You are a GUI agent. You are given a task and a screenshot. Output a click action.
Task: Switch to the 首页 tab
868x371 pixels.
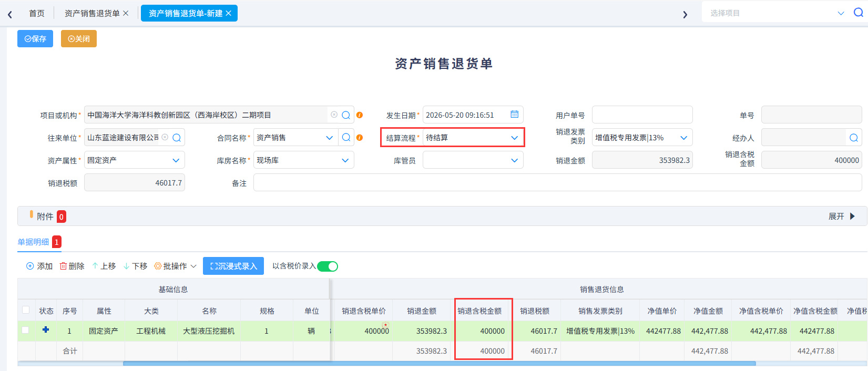coord(37,13)
